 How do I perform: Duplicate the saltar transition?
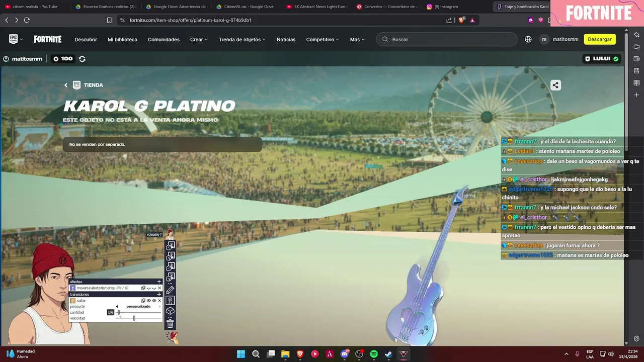click(143, 301)
